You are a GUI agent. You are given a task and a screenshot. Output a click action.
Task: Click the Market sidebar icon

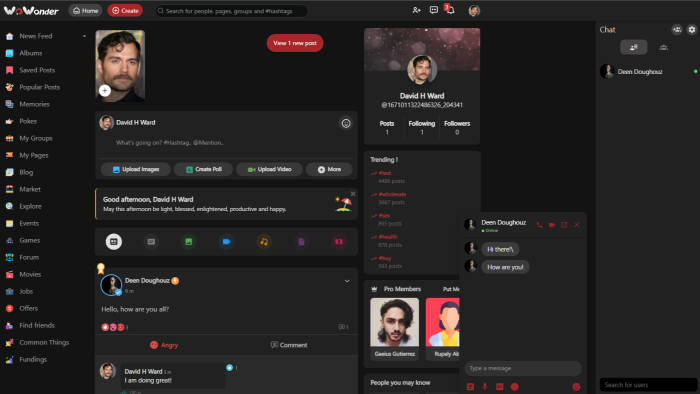(x=9, y=189)
